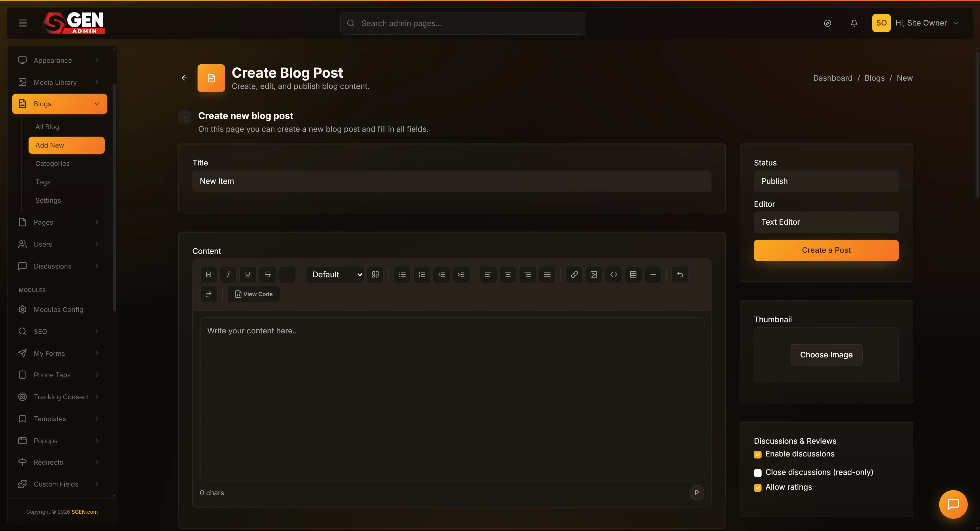Open the Editor type dropdown

(826, 222)
